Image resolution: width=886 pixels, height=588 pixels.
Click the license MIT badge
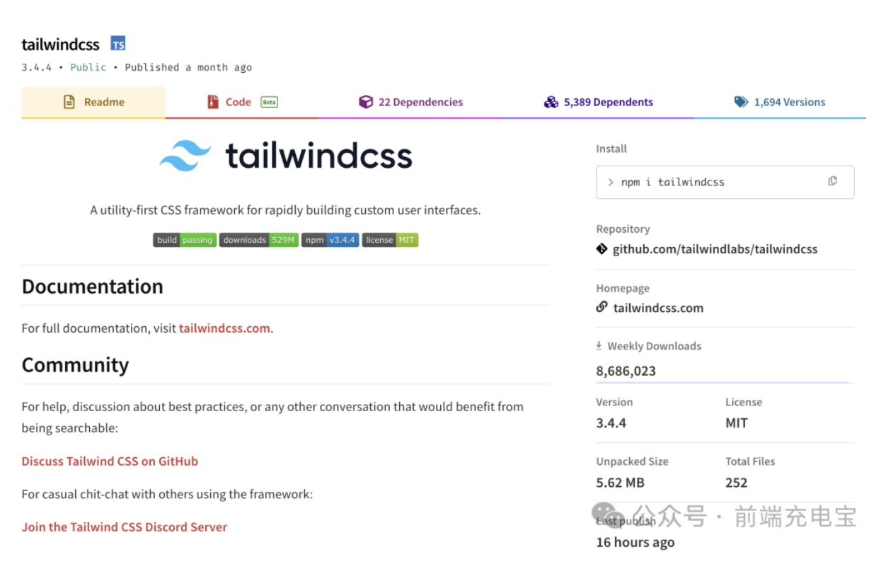[391, 240]
